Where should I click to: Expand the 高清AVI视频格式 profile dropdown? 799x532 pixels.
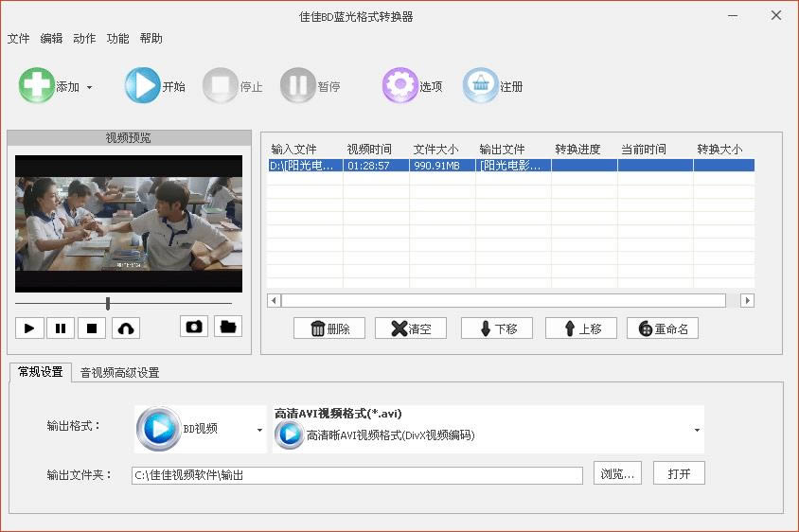click(x=697, y=430)
